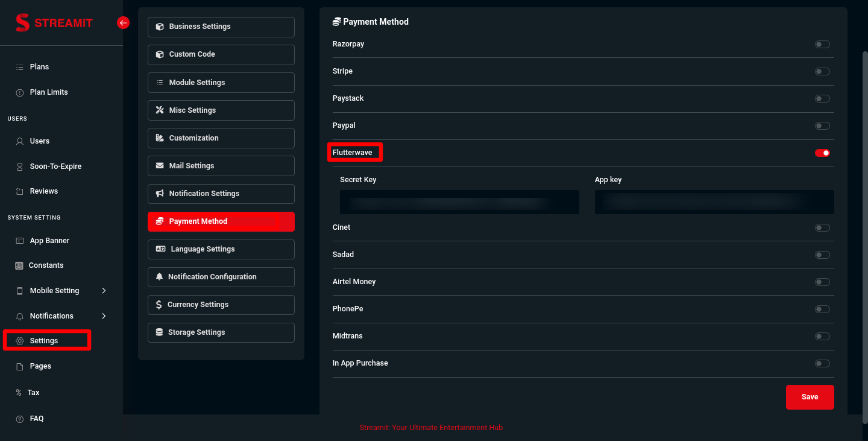Click the Reviews icon
This screenshot has width=868, height=441.
tap(19, 191)
